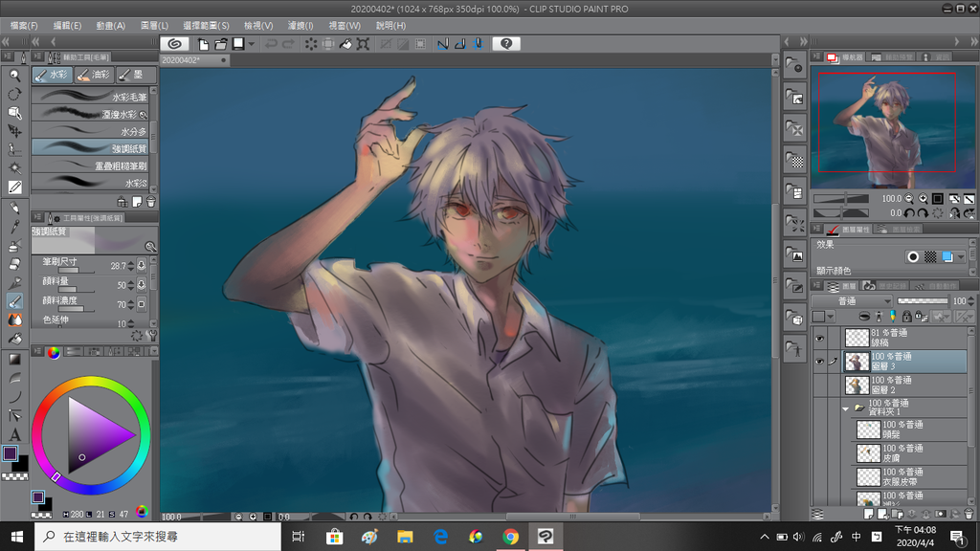Switch to the 油彩 sub tool tab
The width and height of the screenshot is (980, 551).
95,75
